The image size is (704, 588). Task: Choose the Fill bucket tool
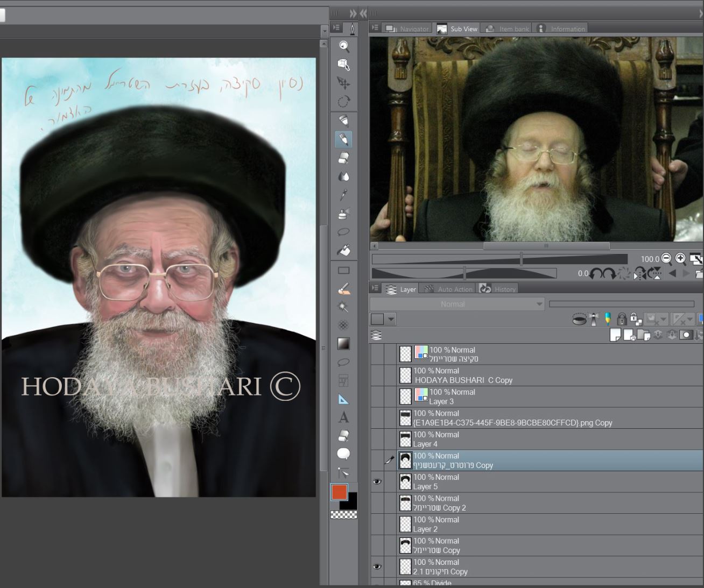click(x=344, y=250)
